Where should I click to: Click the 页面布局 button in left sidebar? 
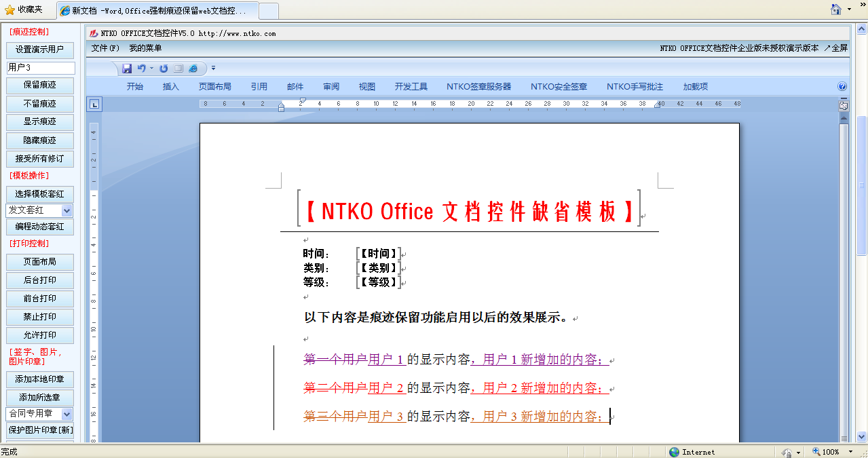point(40,262)
